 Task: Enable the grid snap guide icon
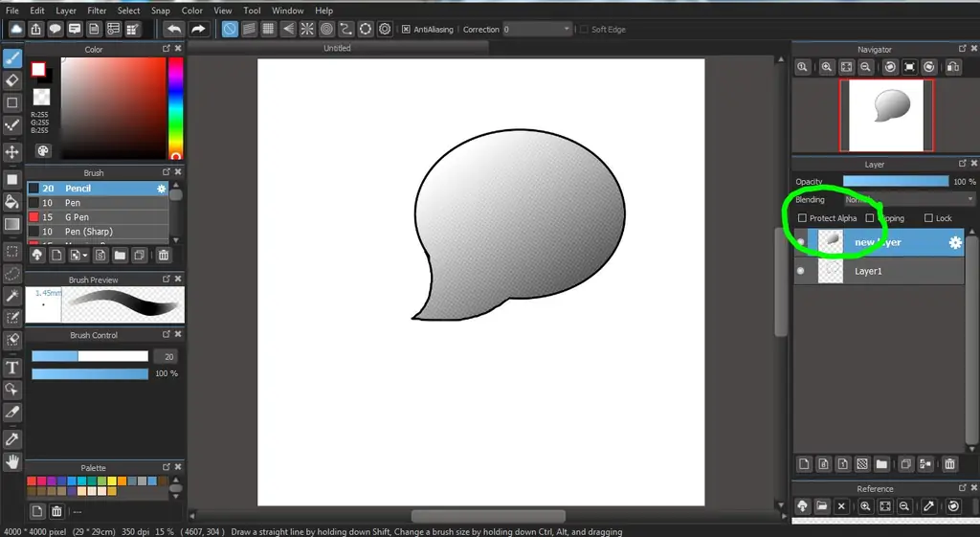(268, 29)
